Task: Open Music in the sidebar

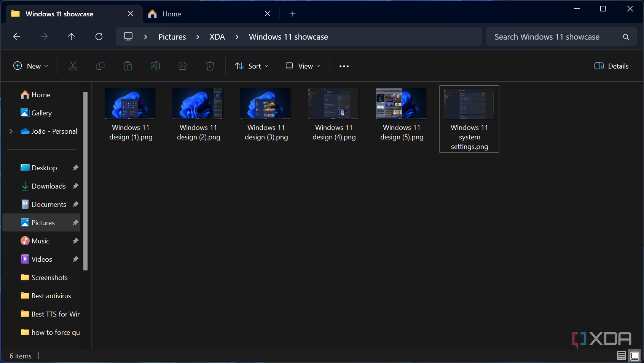Action: (40, 241)
